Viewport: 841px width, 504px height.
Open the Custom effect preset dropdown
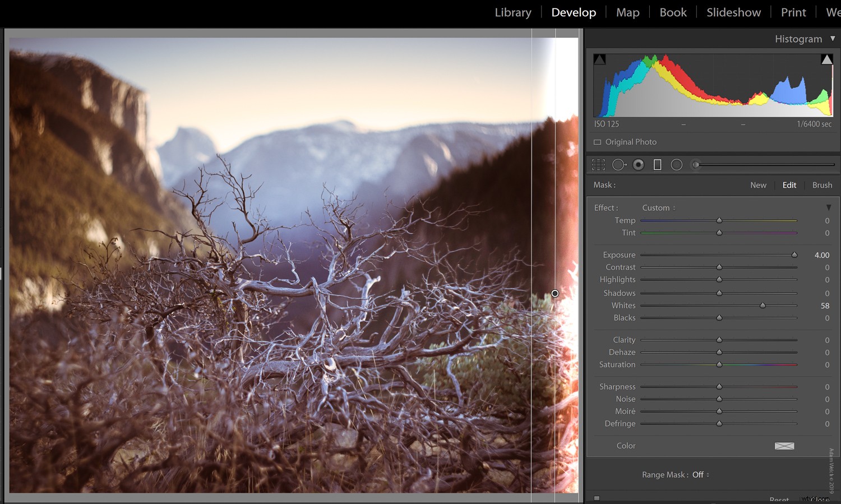(658, 207)
